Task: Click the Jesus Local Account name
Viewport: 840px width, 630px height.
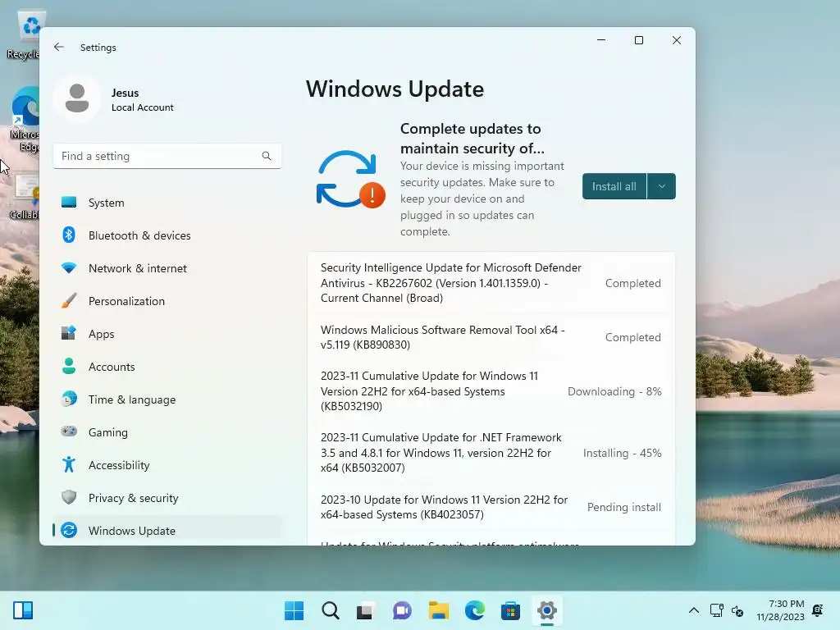Action: pyautogui.click(x=143, y=99)
